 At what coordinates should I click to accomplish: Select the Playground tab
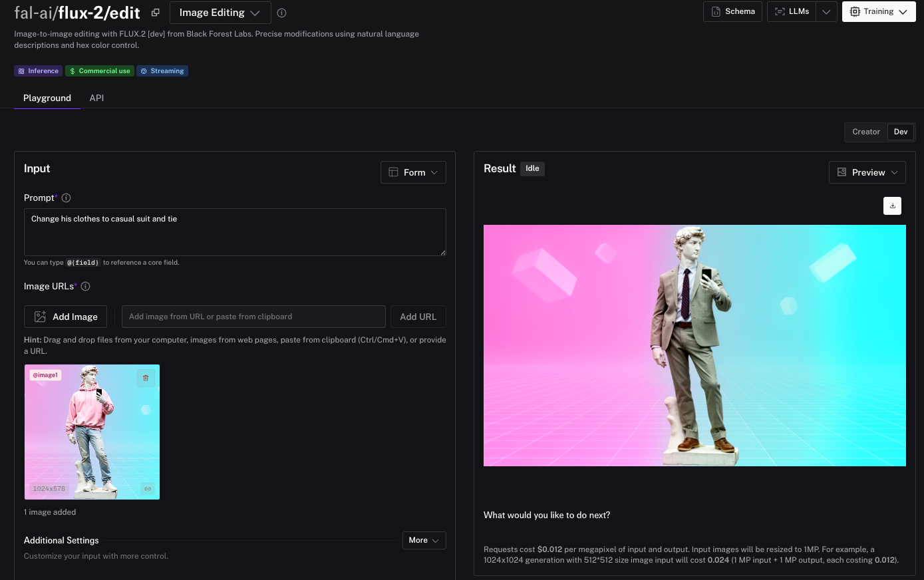tap(47, 98)
